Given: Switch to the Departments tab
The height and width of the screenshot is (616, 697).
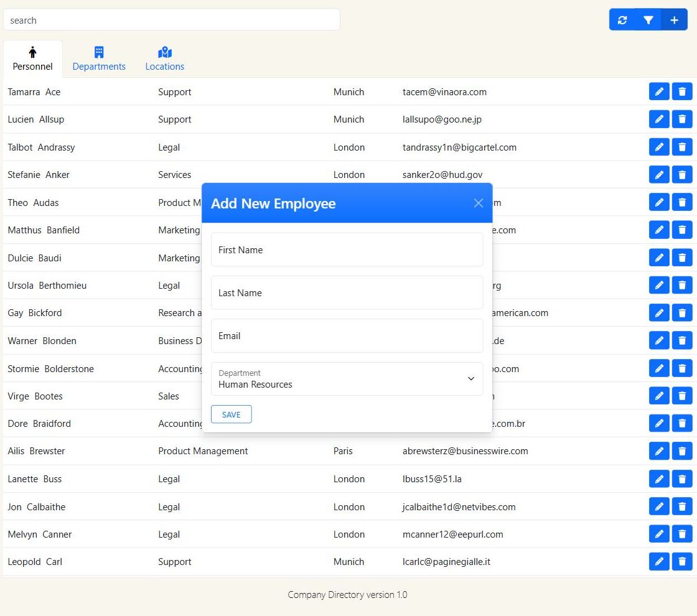Looking at the screenshot, I should point(99,59).
